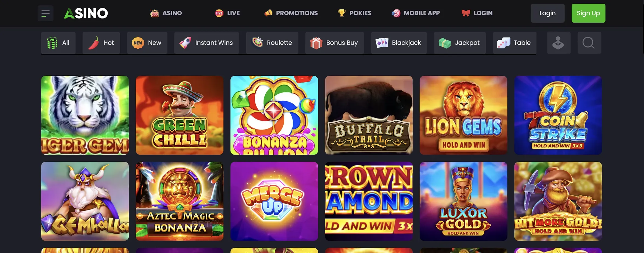Click the ASINO logo

86,13
